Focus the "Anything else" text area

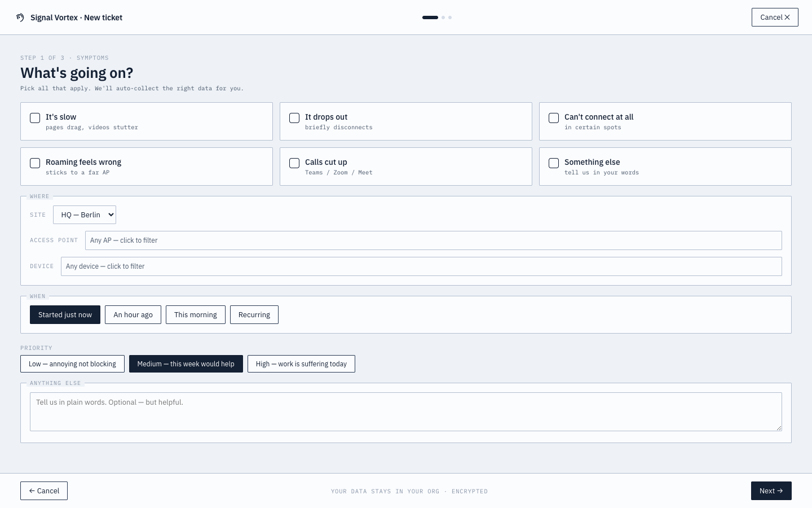(x=406, y=412)
